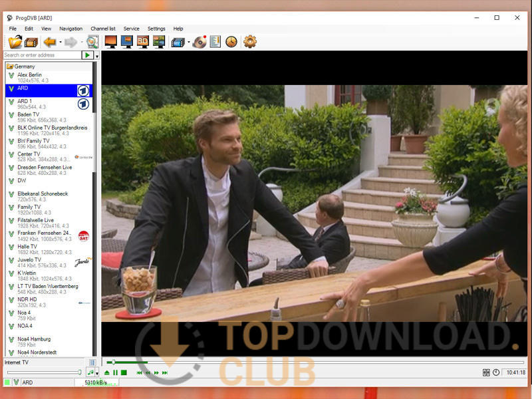Open the address bar dropdown arrow
Image resolution: width=532 pixels, height=399 pixels.
(97, 55)
